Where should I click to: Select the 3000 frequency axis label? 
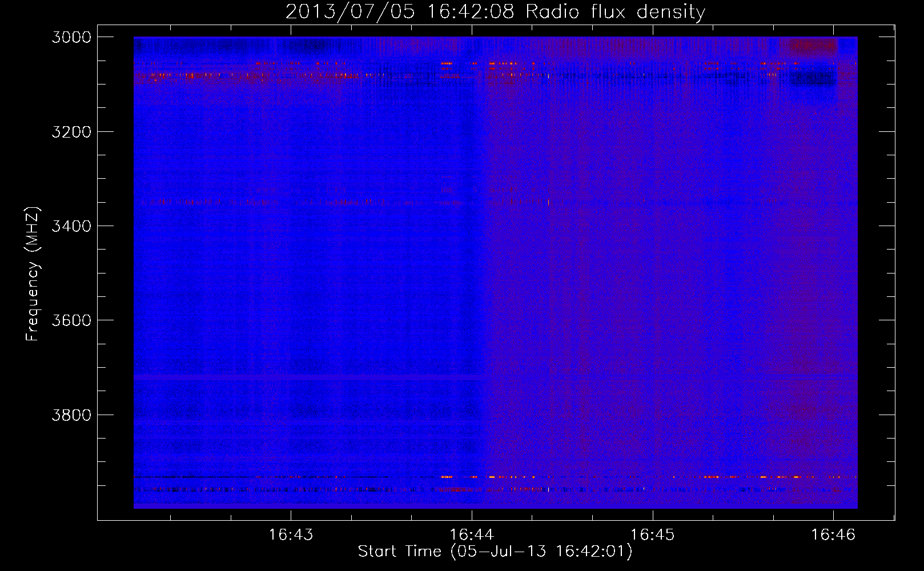click(71, 37)
